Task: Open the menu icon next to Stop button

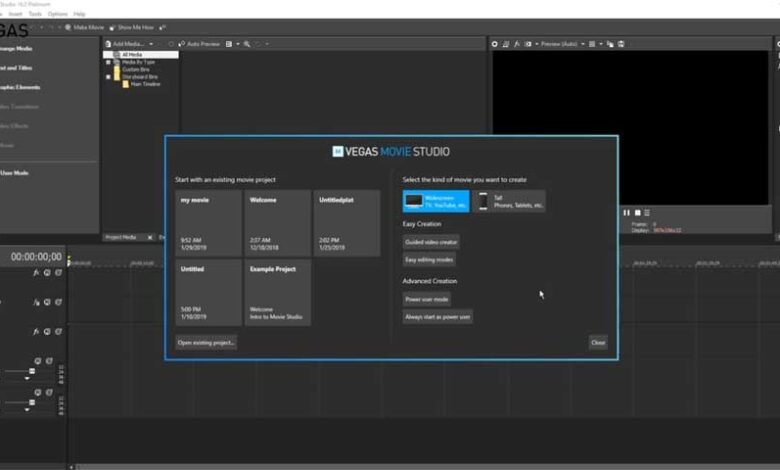Action: pyautogui.click(x=647, y=212)
